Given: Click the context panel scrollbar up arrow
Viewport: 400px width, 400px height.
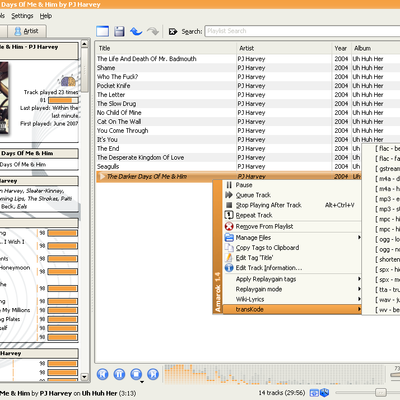Looking at the screenshot, I should click(84, 44).
